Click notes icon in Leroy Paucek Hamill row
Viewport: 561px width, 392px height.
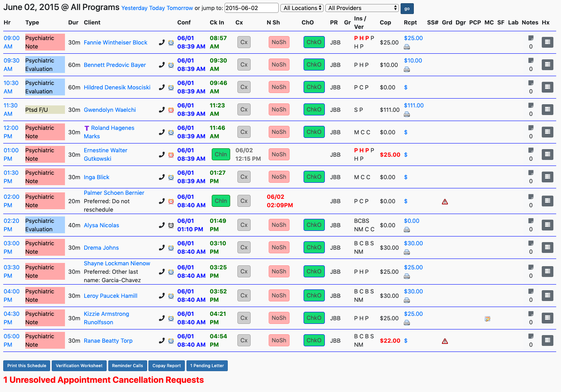(x=531, y=291)
